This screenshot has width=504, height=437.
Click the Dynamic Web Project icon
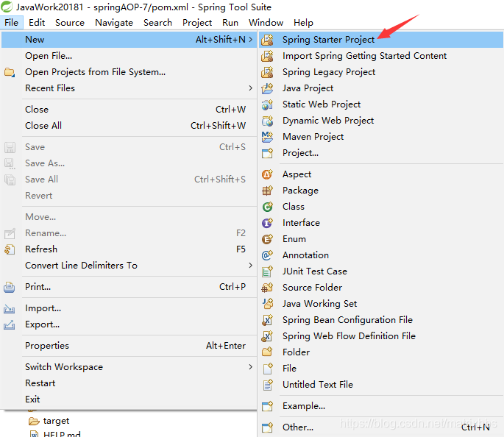(x=267, y=121)
